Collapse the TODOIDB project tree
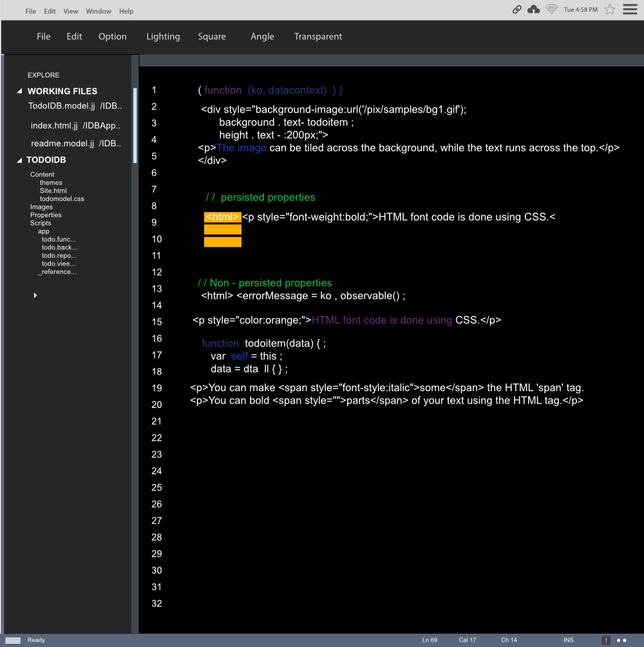 tap(19, 160)
